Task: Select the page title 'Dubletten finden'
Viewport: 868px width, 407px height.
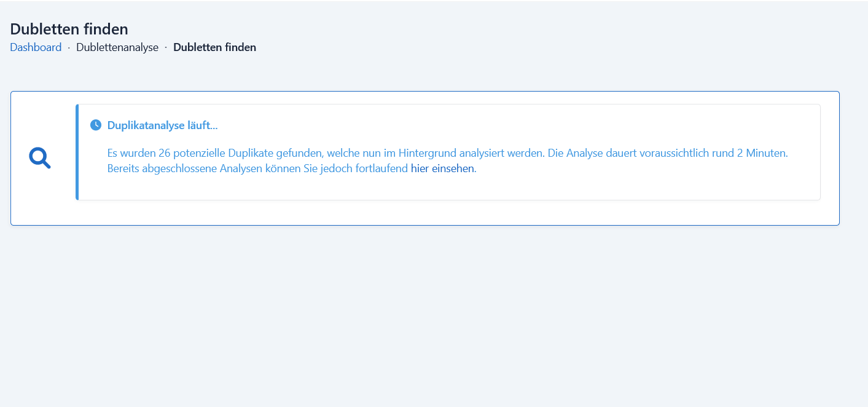Action: 69,28
